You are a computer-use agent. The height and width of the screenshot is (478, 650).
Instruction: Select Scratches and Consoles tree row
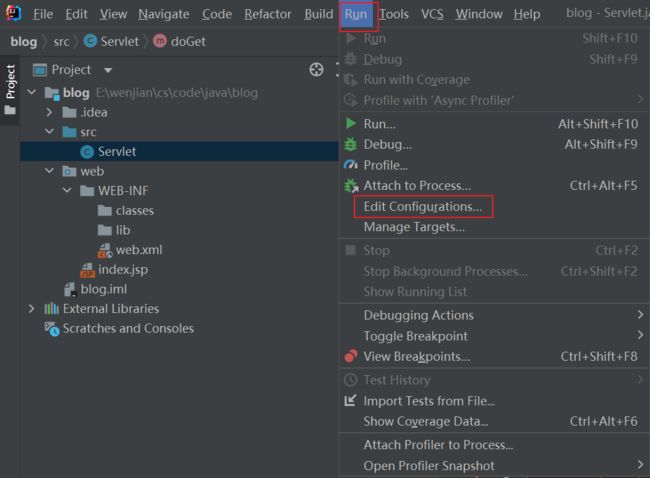[x=128, y=328]
